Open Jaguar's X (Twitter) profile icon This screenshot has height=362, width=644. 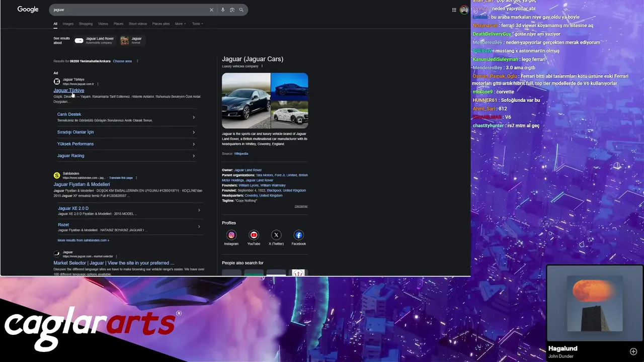click(276, 235)
